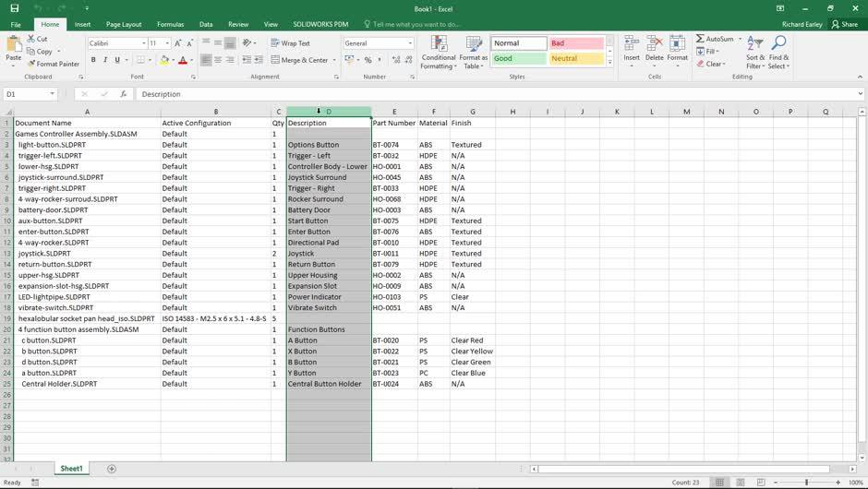Screen dimensions: 868x489
Task: Add a new sheet with the plus button
Action: tap(112, 469)
